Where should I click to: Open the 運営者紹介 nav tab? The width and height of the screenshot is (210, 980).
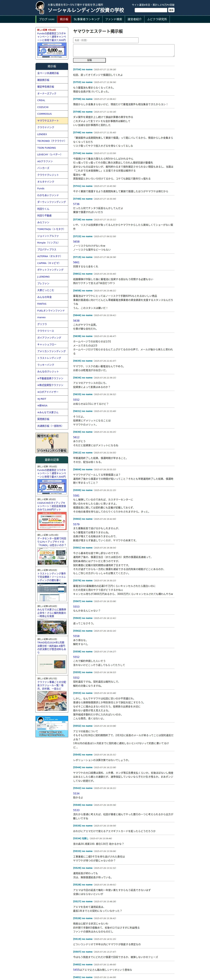point(135,19)
